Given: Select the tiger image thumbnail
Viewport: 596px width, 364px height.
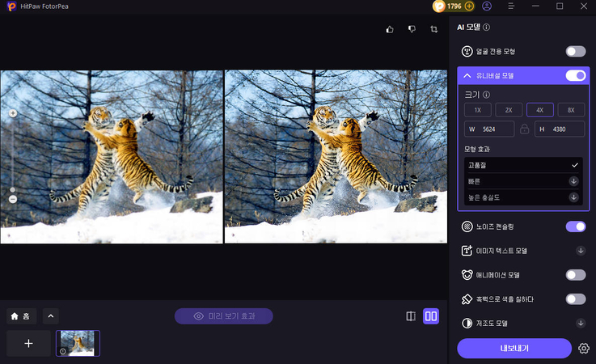Looking at the screenshot, I should click(x=78, y=343).
